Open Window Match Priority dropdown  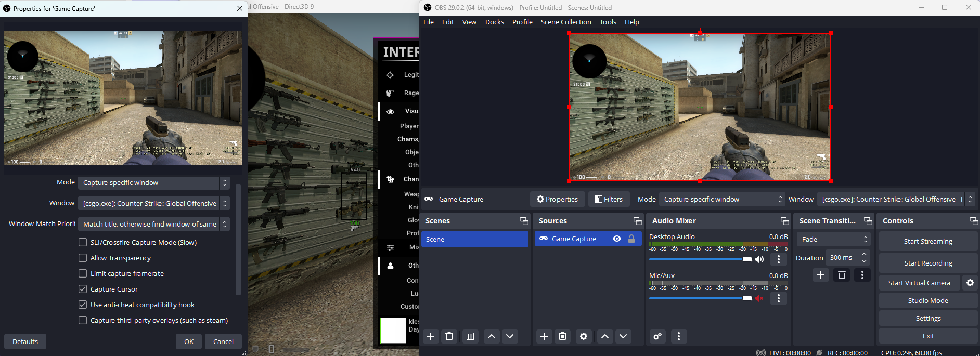tap(154, 224)
